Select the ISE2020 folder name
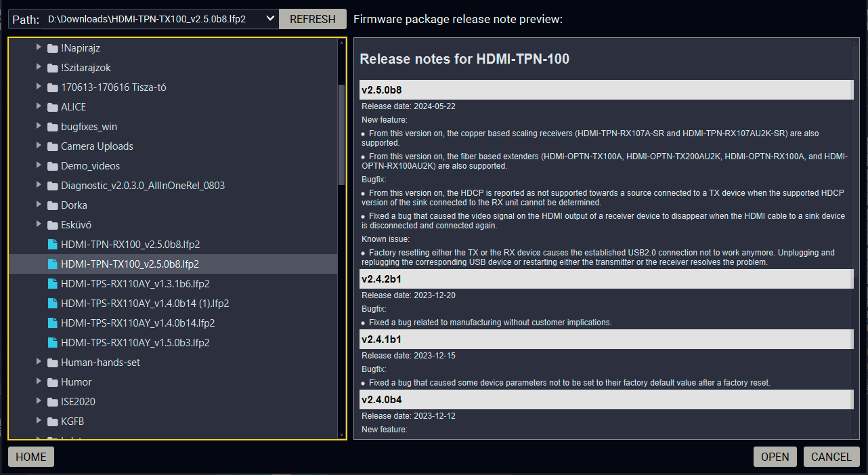Image resolution: width=868 pixels, height=475 pixels. click(78, 402)
